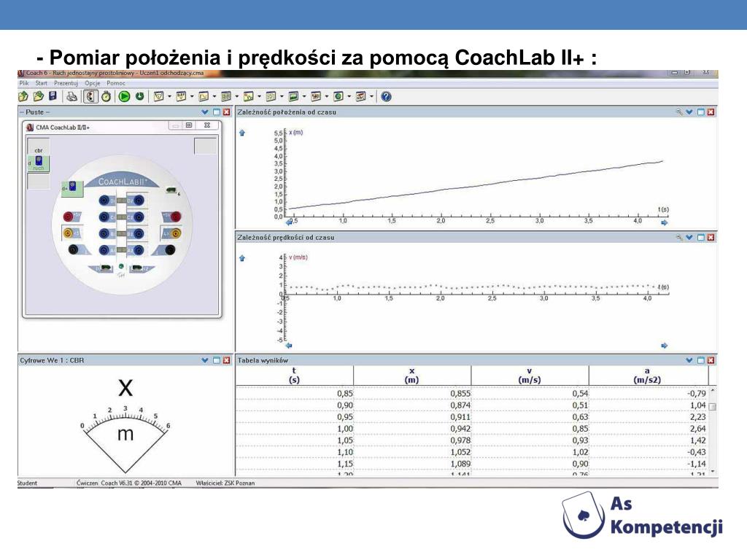
Task: Open the Start menu in Coach
Action: coord(42,83)
